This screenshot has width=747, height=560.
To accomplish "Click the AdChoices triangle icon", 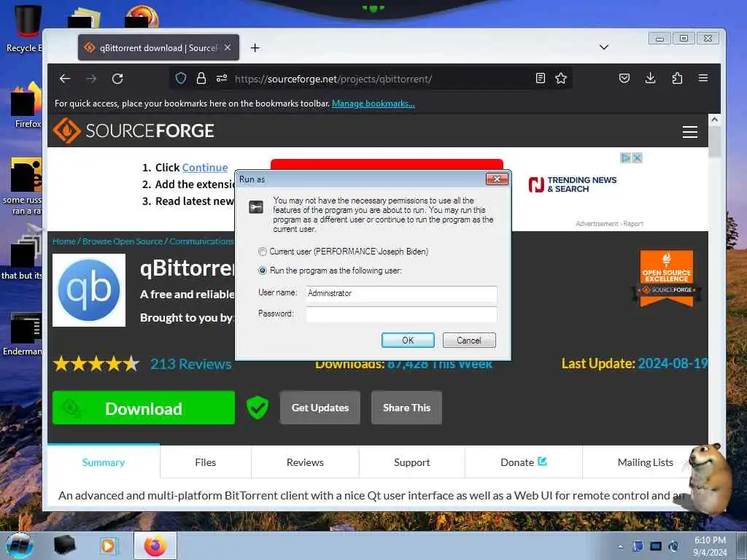I will pos(626,157).
